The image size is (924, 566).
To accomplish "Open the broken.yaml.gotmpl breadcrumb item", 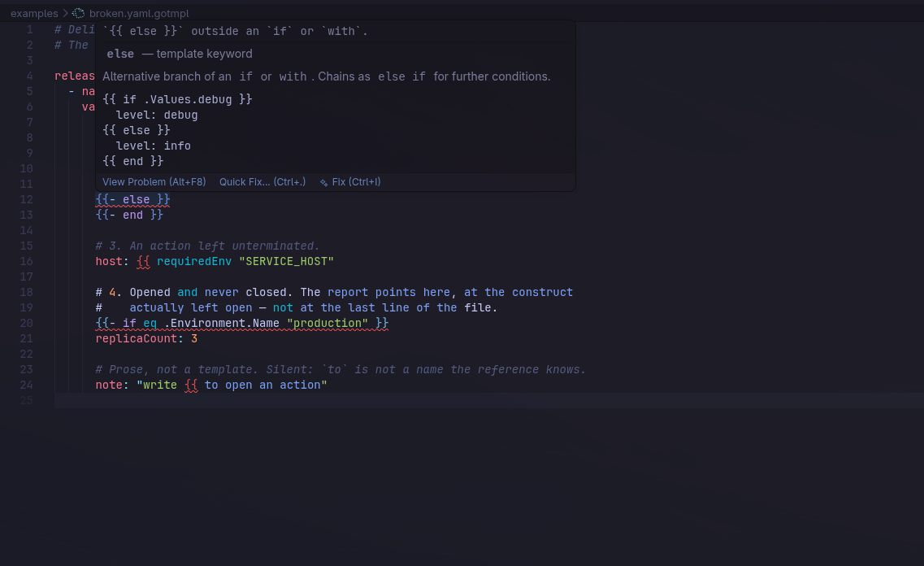I will 139,13.
